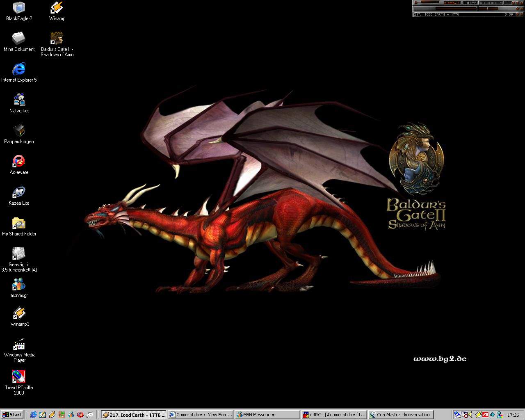
Task: Launch the Windows Media Player shortcut
Action: coord(19,350)
